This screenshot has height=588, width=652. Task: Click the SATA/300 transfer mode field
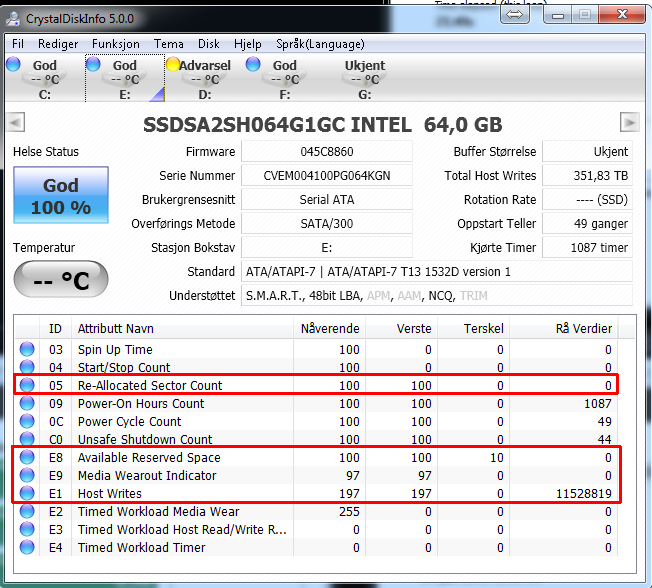coord(327,224)
